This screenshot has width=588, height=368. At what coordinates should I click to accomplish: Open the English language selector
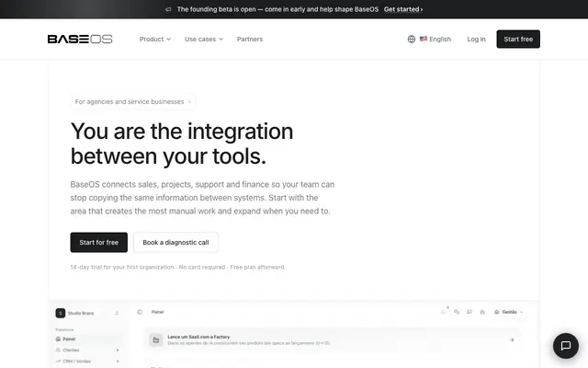pos(430,39)
